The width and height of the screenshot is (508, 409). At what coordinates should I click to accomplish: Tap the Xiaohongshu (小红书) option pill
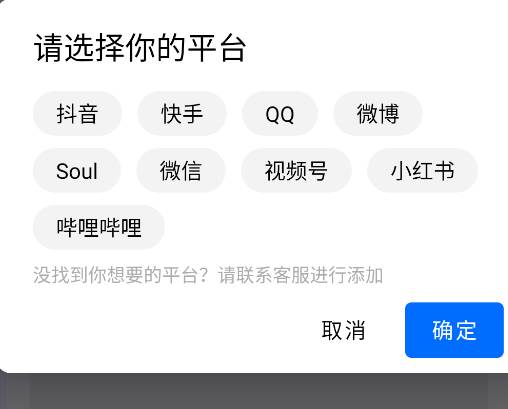422,171
